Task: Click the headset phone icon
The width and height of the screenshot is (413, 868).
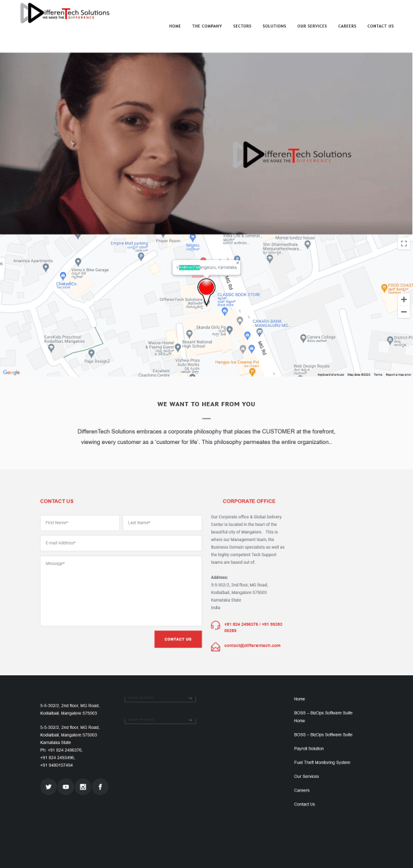Action: pos(215,626)
